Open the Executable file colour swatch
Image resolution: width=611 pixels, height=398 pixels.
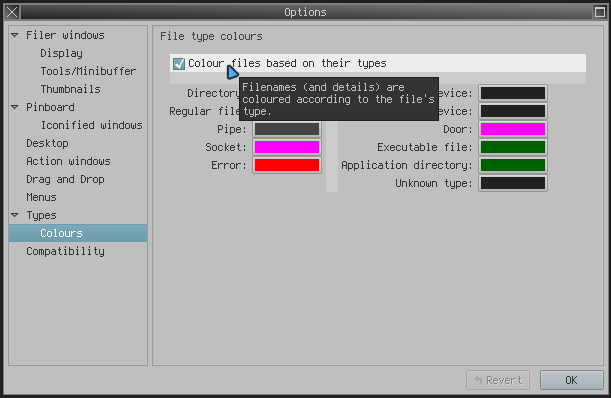click(513, 147)
